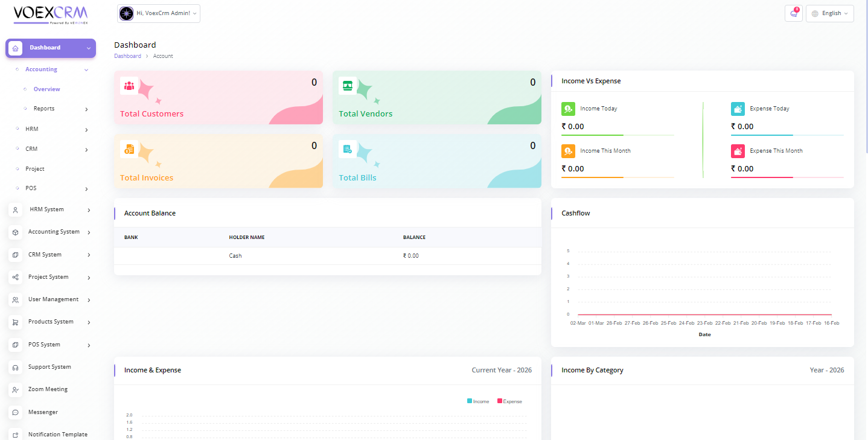The image size is (868, 440).
Task: Open the Messenger menu item
Action: [x=43, y=412]
